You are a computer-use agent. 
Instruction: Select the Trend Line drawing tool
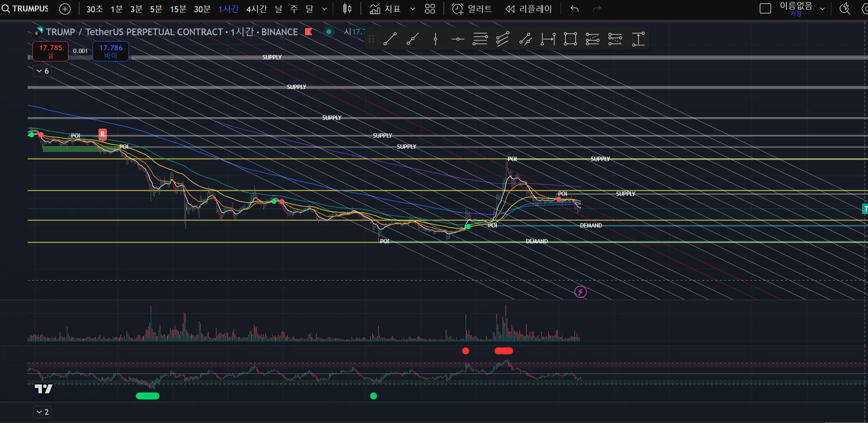[x=390, y=39]
